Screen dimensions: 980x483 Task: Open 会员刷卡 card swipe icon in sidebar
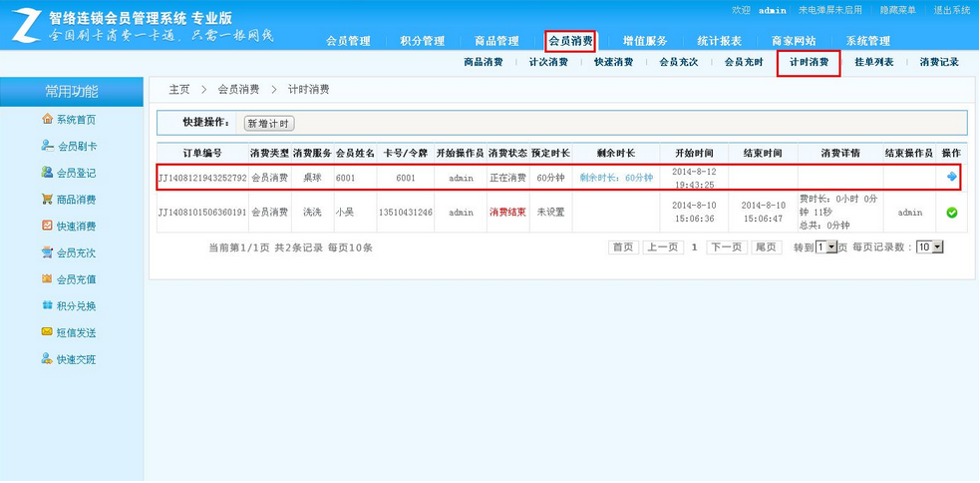47,147
